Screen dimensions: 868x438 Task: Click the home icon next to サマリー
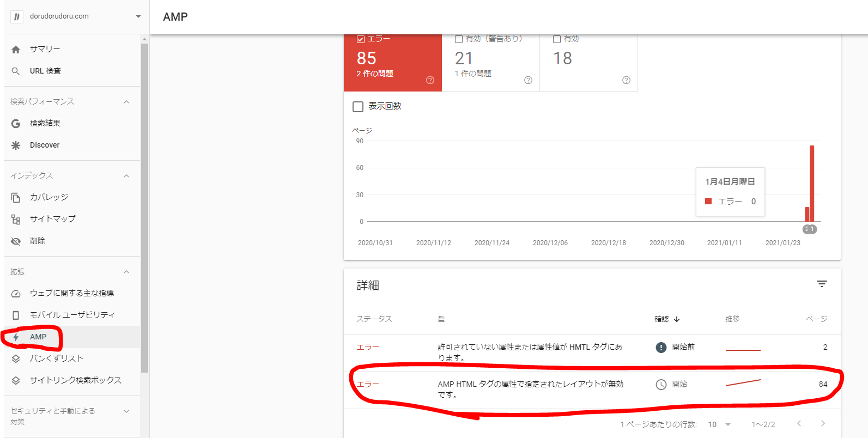point(16,50)
